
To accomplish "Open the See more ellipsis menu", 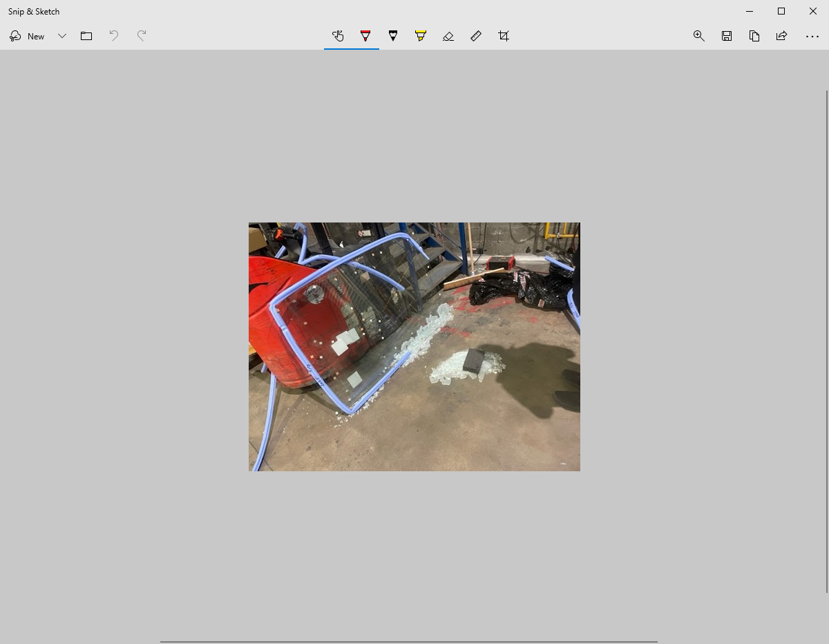I will pos(812,36).
